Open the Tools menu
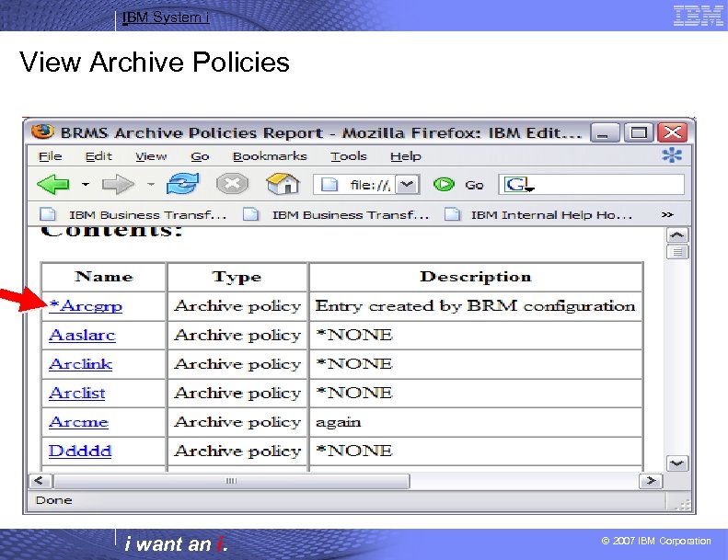The height and width of the screenshot is (560, 728). [348, 156]
